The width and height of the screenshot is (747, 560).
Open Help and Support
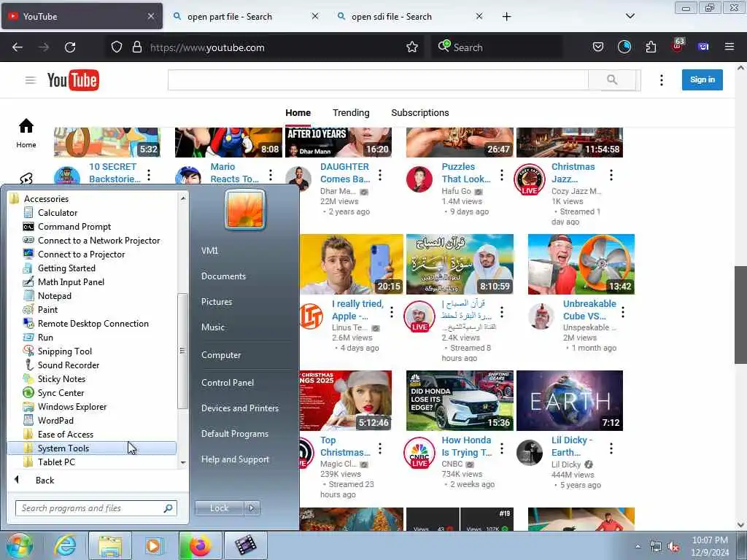tap(235, 459)
